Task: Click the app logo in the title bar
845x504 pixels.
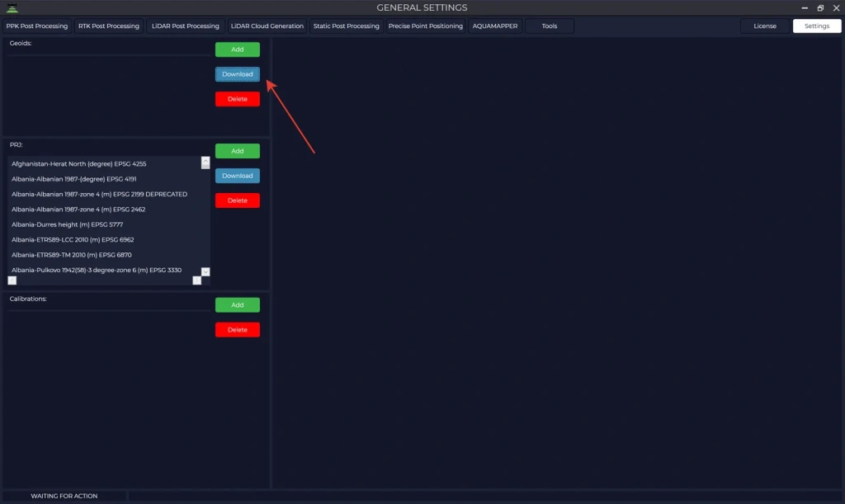Action: pos(11,7)
